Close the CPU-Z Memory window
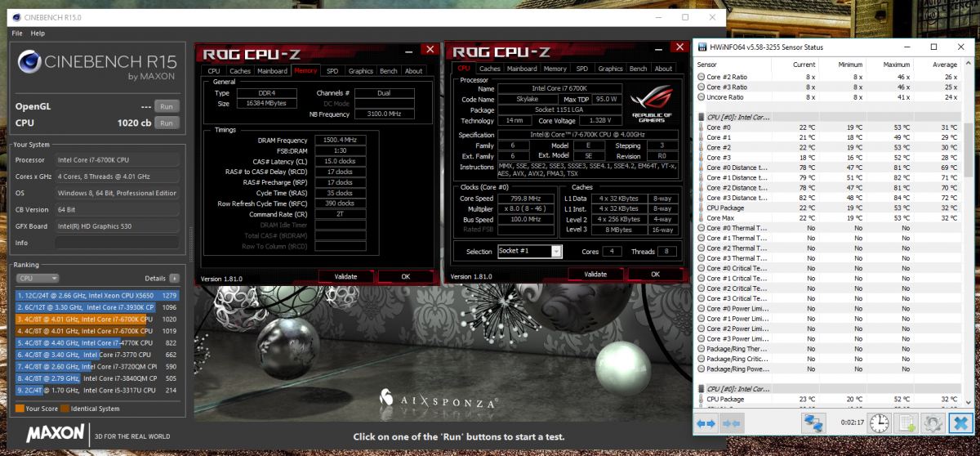Viewport: 980px width, 456px height. pyautogui.click(x=430, y=51)
